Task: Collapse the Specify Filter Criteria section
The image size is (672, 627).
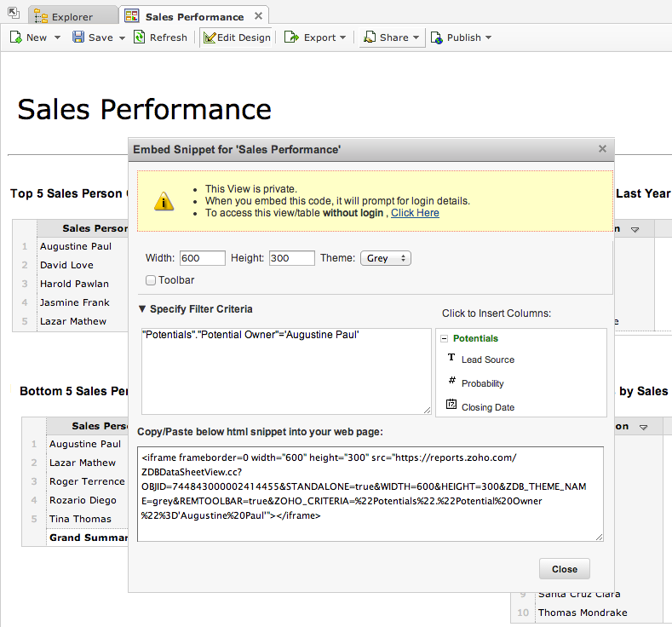Action: click(142, 309)
